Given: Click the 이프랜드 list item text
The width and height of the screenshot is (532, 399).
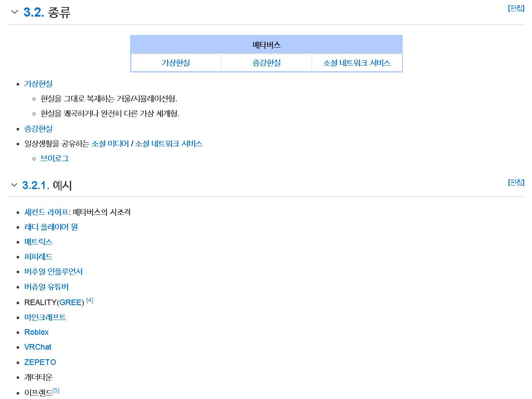Looking at the screenshot, I should pyautogui.click(x=38, y=392).
